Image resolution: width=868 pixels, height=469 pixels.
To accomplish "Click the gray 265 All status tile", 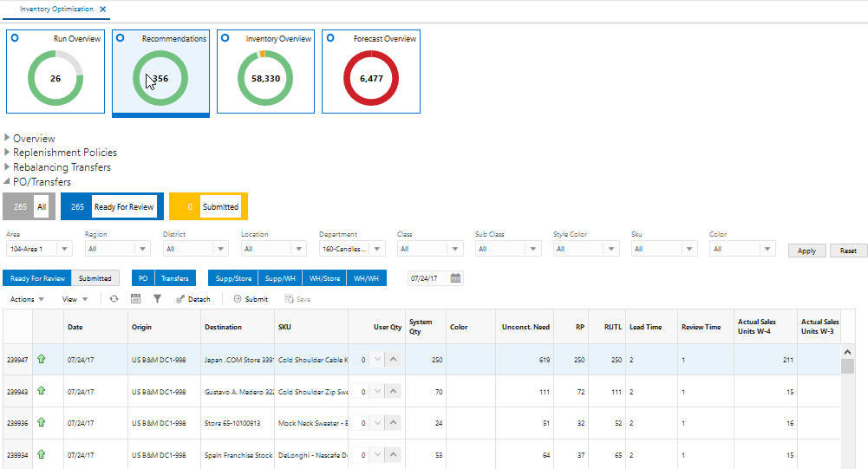I will pos(29,206).
